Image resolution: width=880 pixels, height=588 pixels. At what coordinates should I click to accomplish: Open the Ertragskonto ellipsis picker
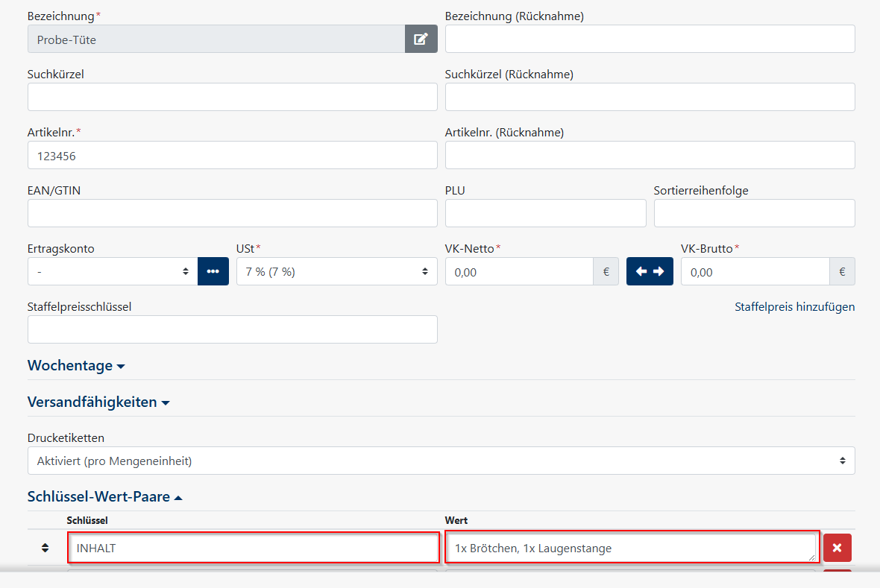click(213, 271)
